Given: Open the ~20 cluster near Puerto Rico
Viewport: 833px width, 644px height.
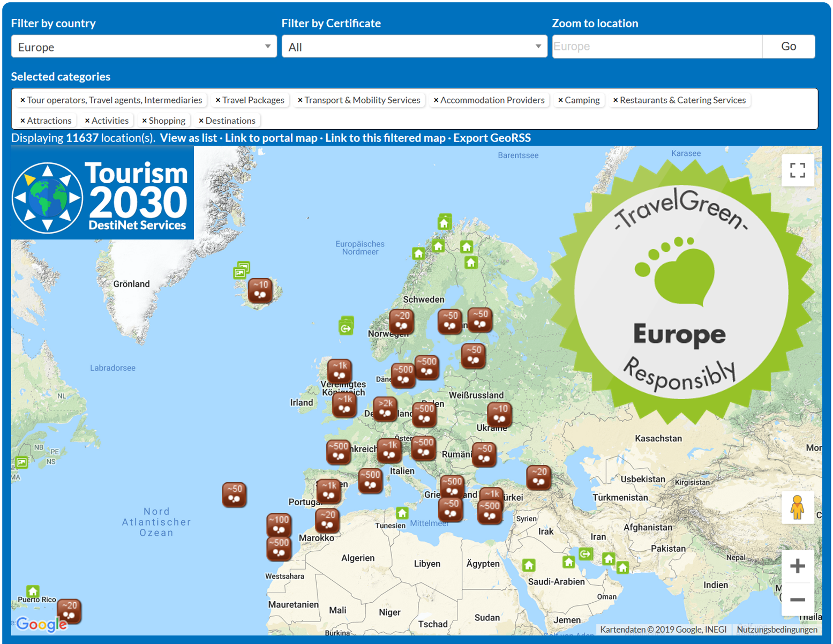Looking at the screenshot, I should coord(69,611).
